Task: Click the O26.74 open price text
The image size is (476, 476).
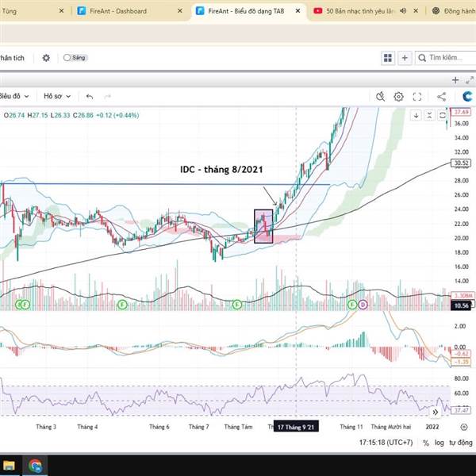Action: click(14, 115)
